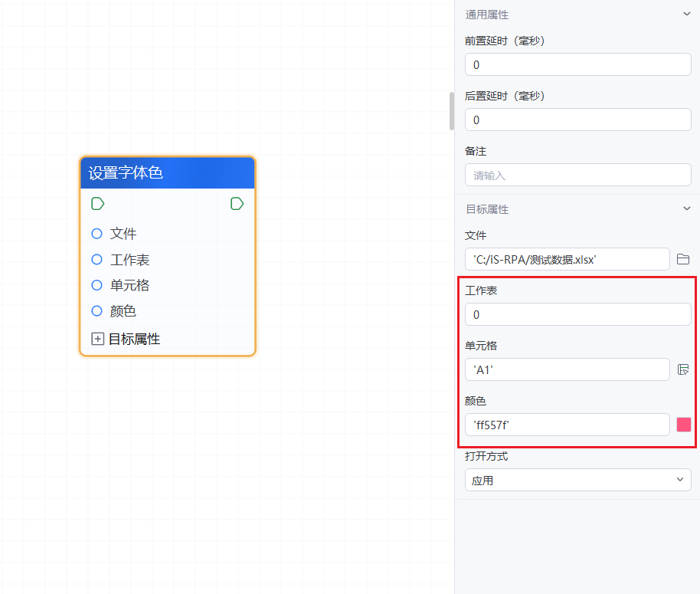The image size is (700, 594).
Task: Select the 工作表 port circle on the node
Action: coord(96,260)
